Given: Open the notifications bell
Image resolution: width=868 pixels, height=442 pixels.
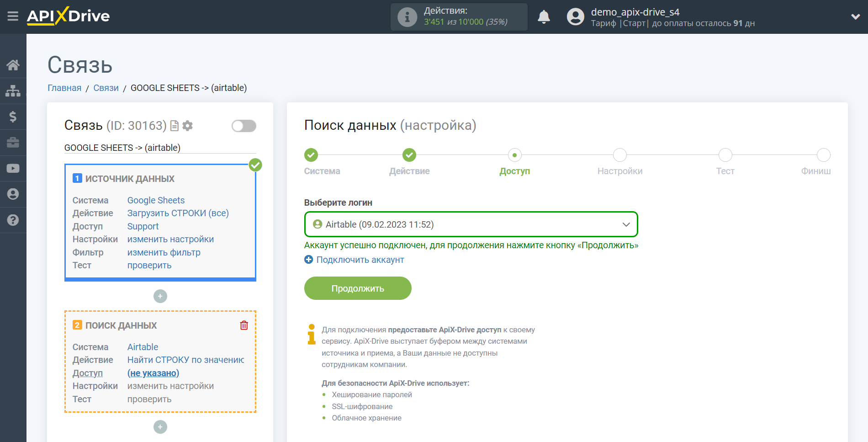Looking at the screenshot, I should [544, 17].
